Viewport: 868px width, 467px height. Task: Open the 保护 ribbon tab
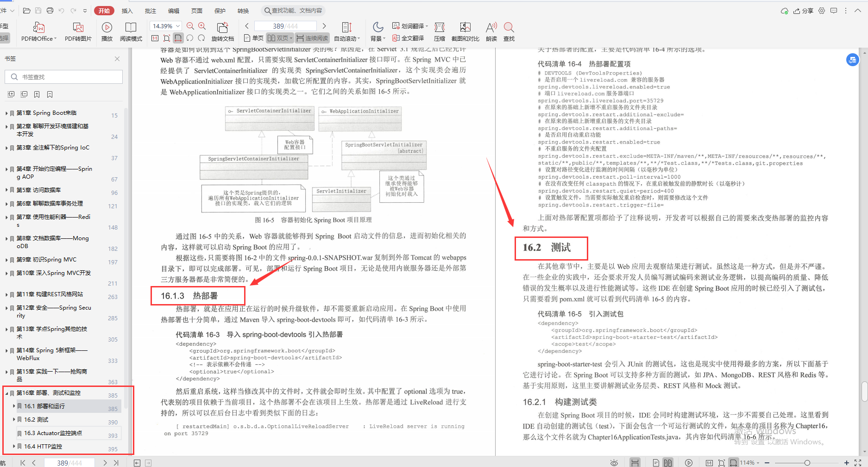click(x=220, y=11)
